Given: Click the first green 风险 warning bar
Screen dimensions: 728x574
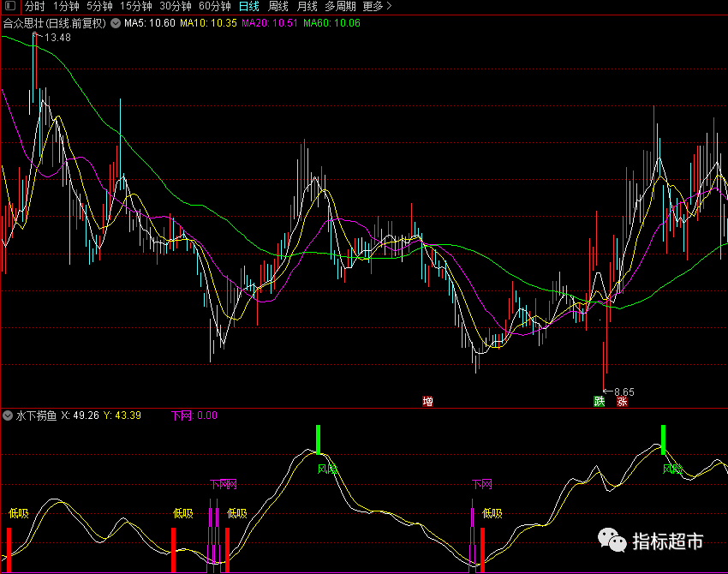Looking at the screenshot, I should [318, 439].
